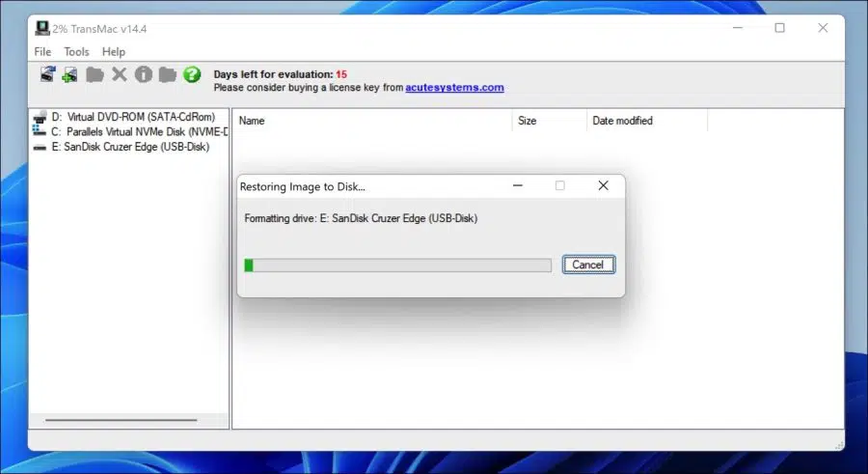The height and width of the screenshot is (474, 868).
Task: Open the Help menu
Action: 114,51
